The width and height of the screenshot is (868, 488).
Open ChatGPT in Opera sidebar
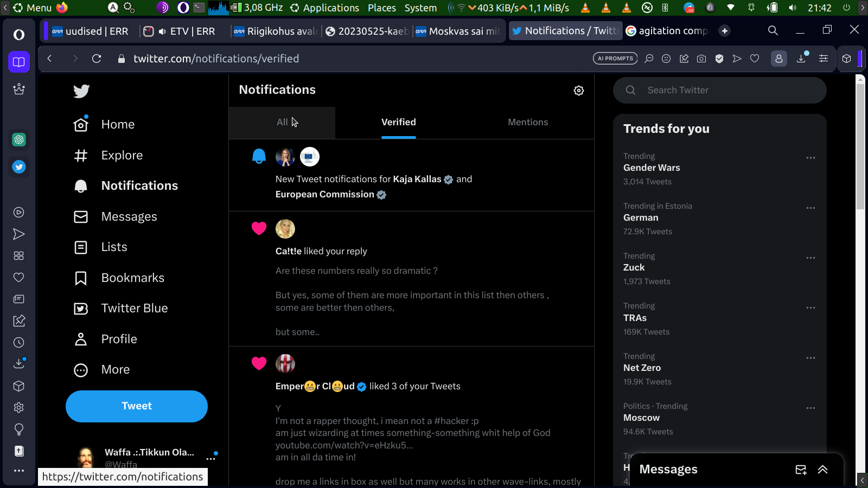click(x=19, y=140)
